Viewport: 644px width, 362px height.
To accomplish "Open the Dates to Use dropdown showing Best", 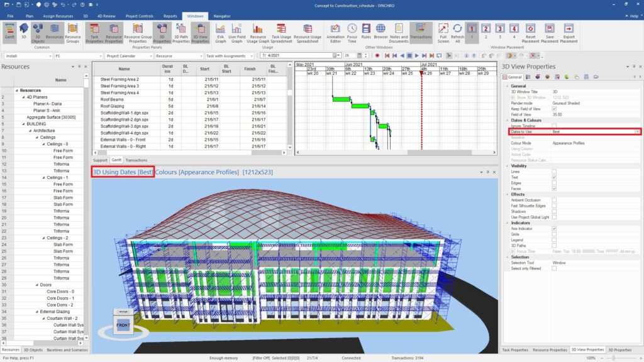I will (x=636, y=131).
